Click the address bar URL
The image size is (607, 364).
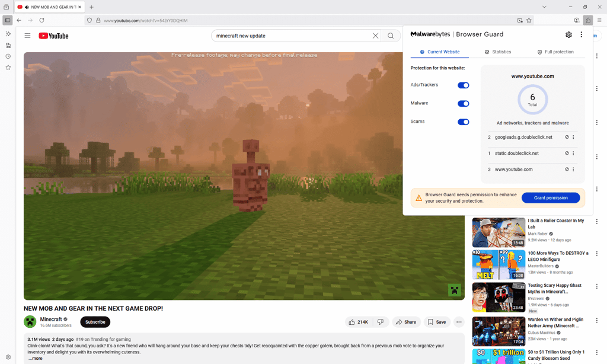click(146, 21)
